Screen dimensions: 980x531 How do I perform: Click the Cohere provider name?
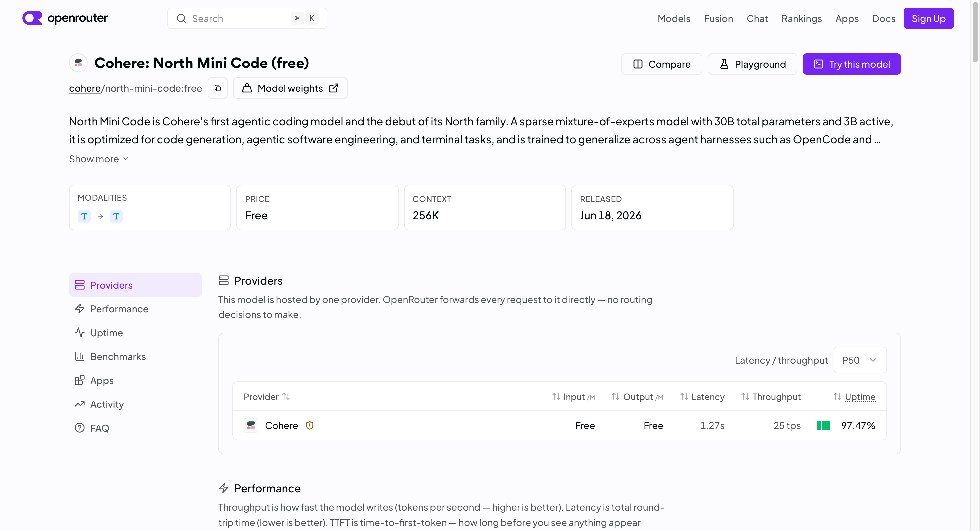pyautogui.click(x=282, y=426)
